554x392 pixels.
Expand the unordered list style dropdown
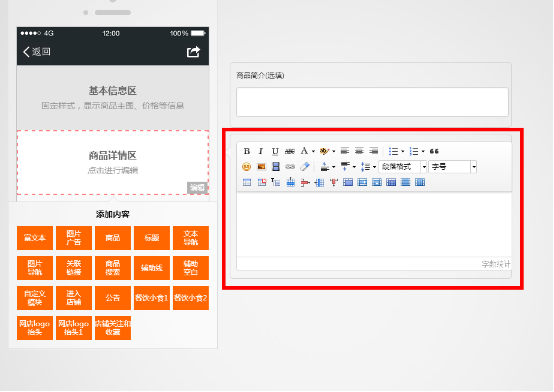click(402, 151)
